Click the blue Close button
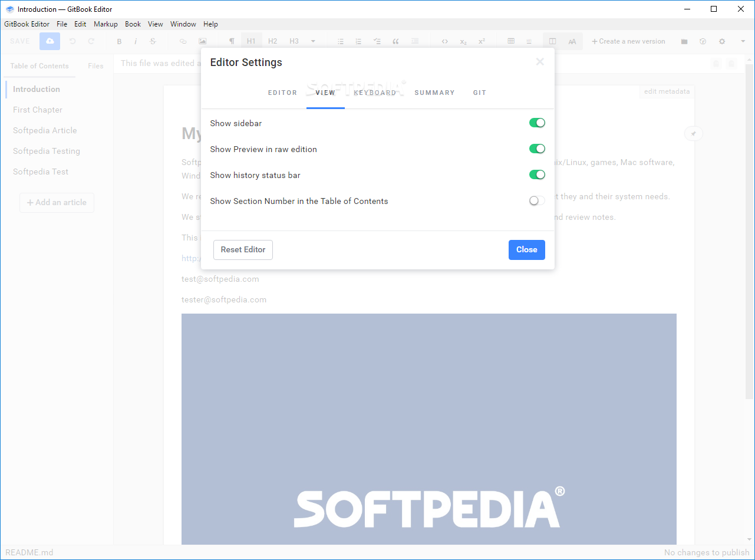Image resolution: width=755 pixels, height=560 pixels. tap(527, 249)
